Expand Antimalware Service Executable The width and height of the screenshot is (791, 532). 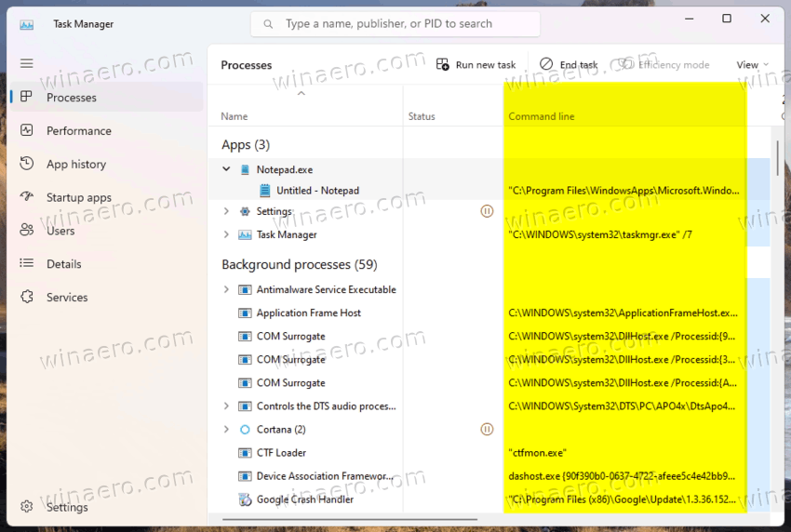226,289
